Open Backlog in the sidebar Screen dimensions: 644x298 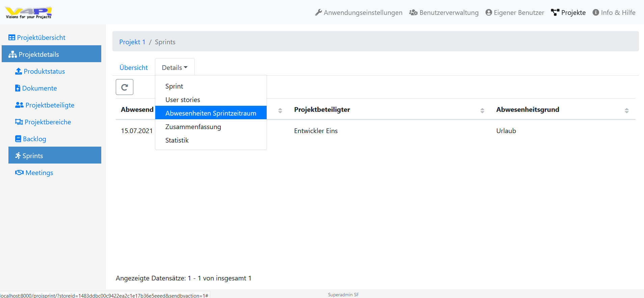tap(55, 139)
